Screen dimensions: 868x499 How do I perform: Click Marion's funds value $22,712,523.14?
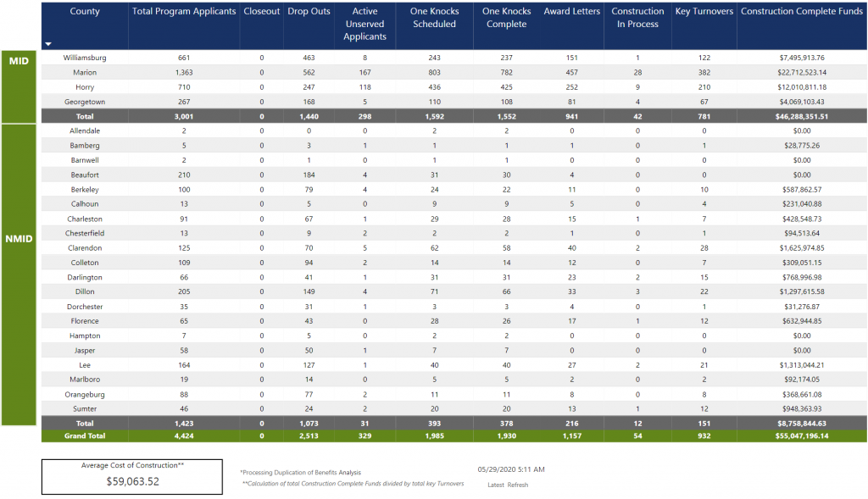pyautogui.click(x=802, y=73)
